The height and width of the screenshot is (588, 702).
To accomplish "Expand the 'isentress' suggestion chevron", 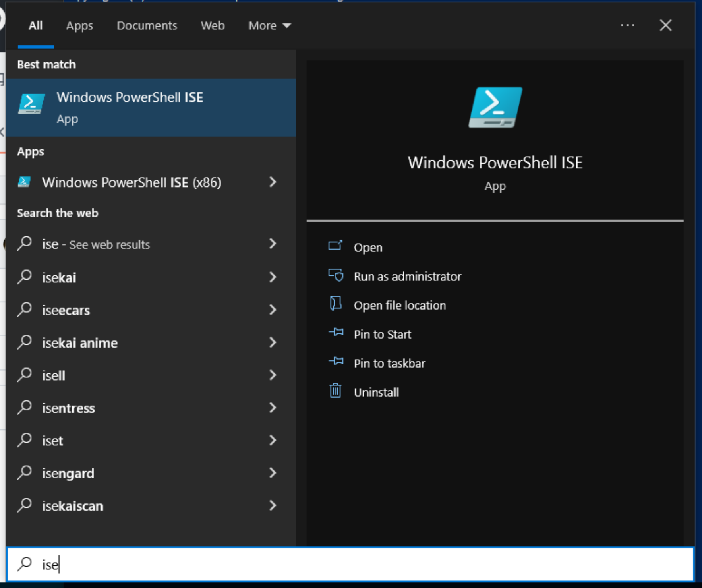I will [273, 408].
